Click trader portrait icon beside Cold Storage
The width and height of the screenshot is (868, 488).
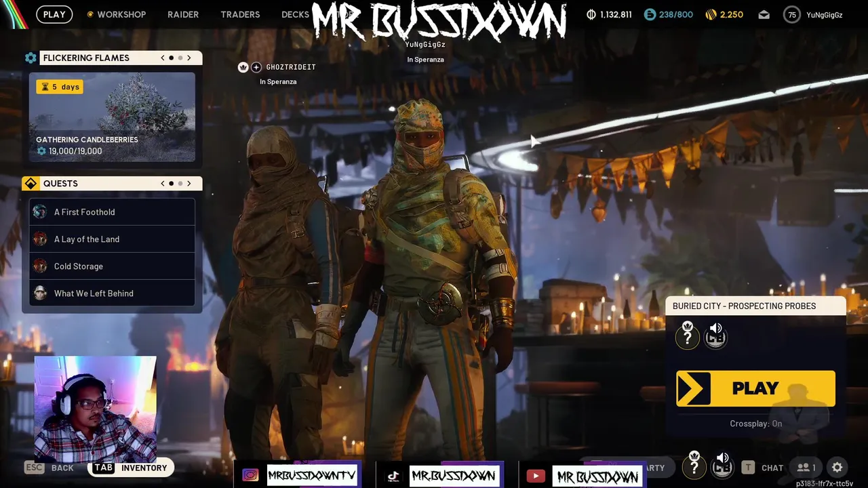[x=40, y=266]
